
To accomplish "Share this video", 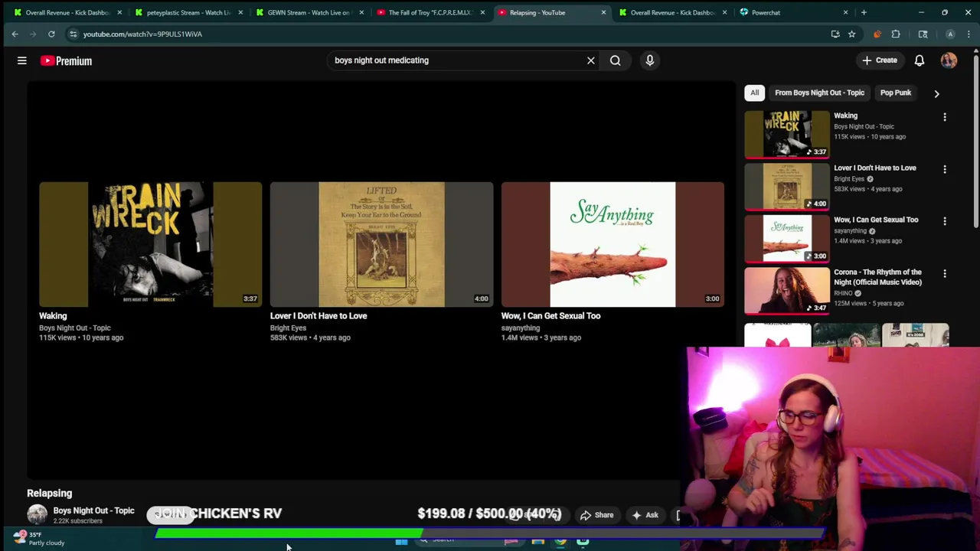I will tap(596, 515).
